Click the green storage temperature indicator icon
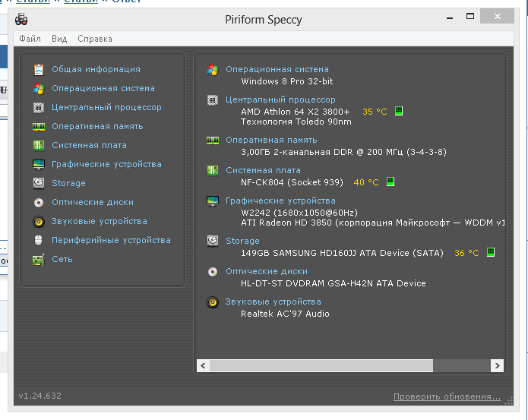Image resolution: width=528 pixels, height=420 pixels. click(491, 252)
